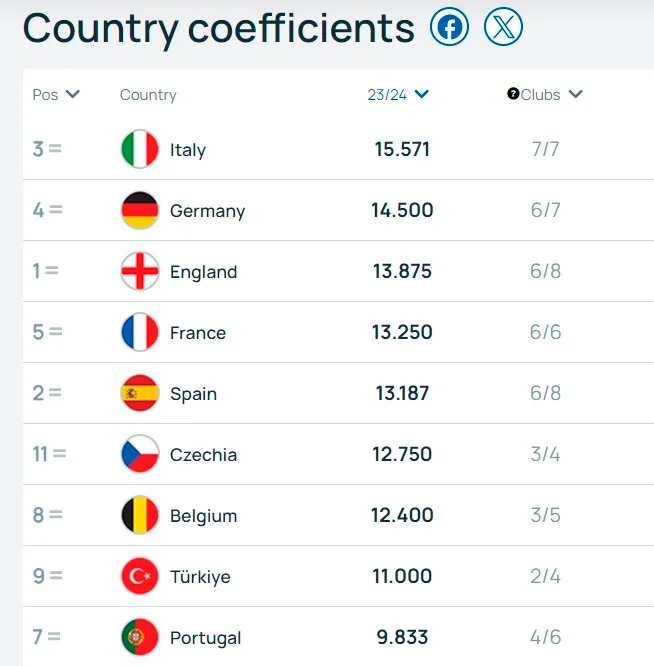Sort by Pos column chevron
654x666 pixels.
tap(72, 95)
